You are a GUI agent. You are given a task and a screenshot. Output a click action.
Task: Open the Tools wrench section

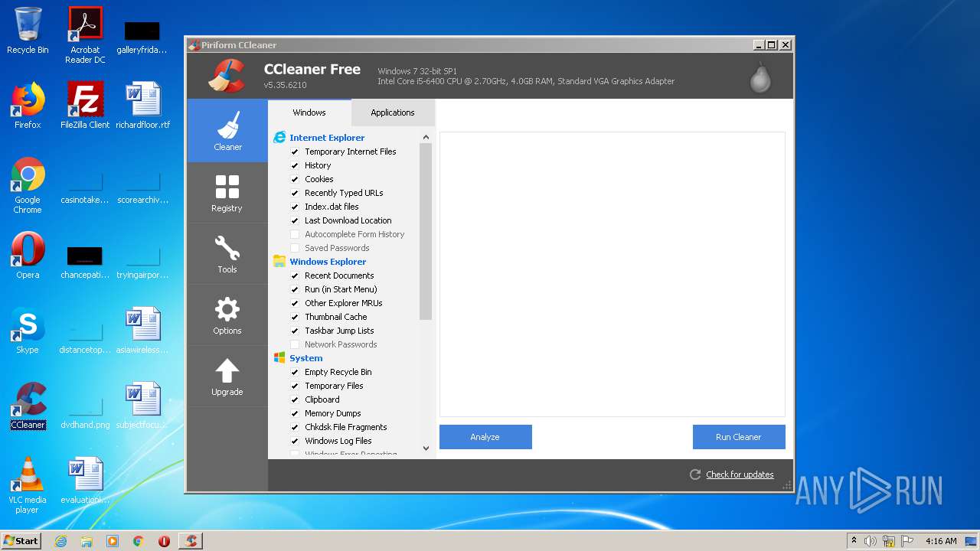tap(227, 253)
